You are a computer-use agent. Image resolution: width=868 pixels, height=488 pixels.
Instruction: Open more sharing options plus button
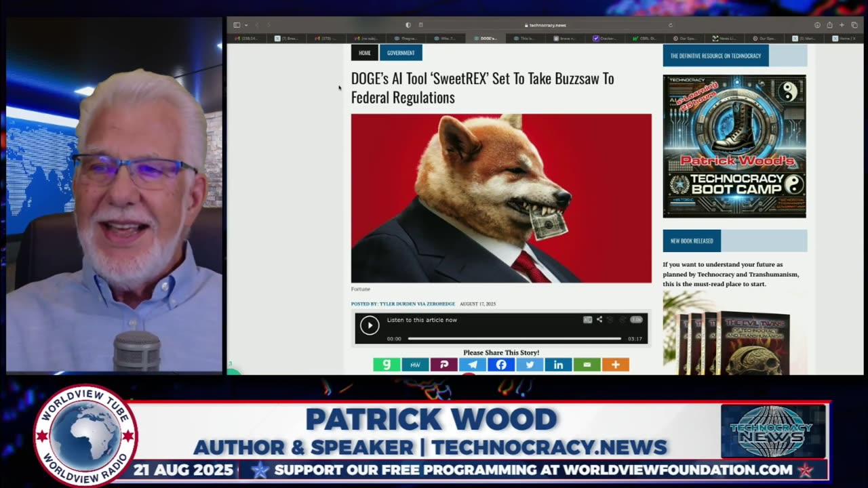[x=616, y=365]
